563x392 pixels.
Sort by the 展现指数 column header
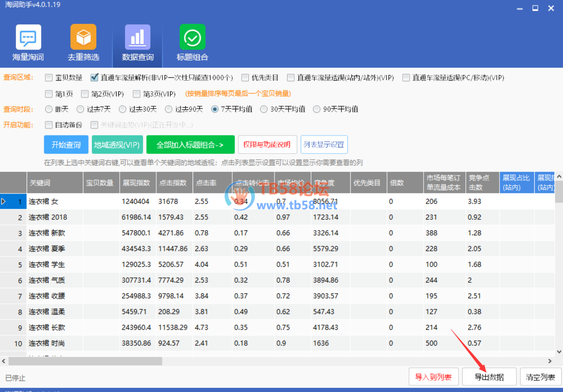click(x=138, y=183)
